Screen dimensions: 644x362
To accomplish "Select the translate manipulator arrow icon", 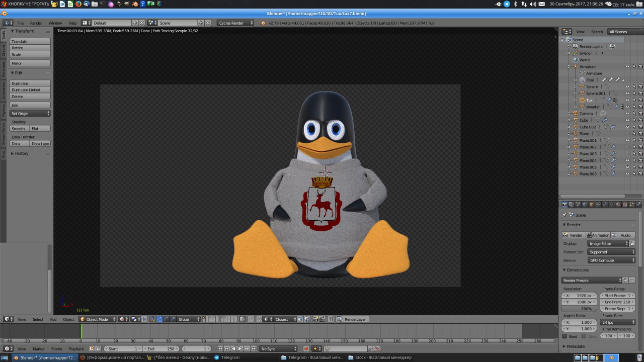I will point(159,319).
